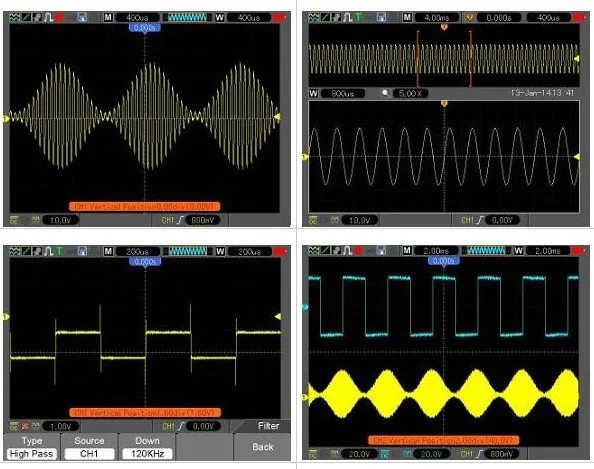Image resolution: width=594 pixels, height=469 pixels.
Task: Click the ramp line icon in the 400us scope
Action: pyautogui.click(x=26, y=17)
